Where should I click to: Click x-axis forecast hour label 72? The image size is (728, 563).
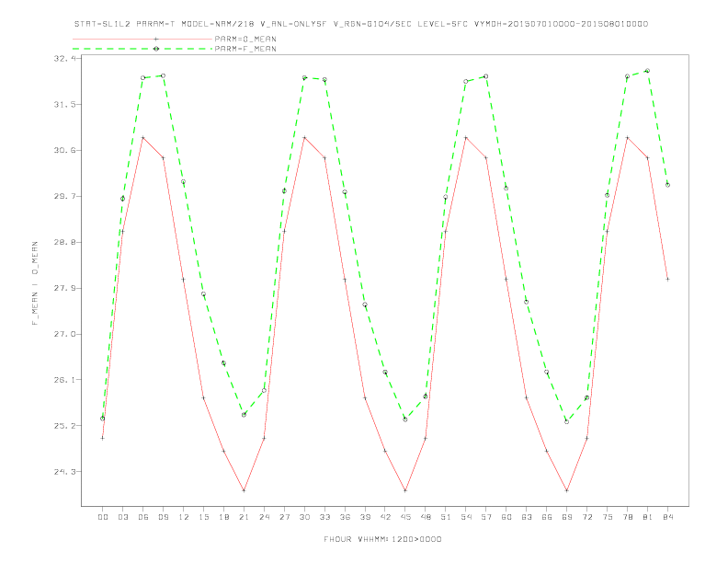(587, 517)
